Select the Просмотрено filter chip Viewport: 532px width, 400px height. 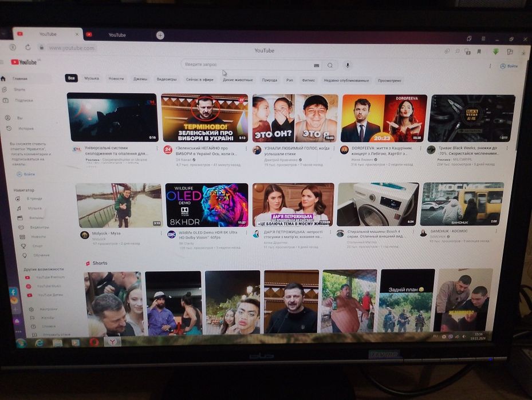(389, 81)
